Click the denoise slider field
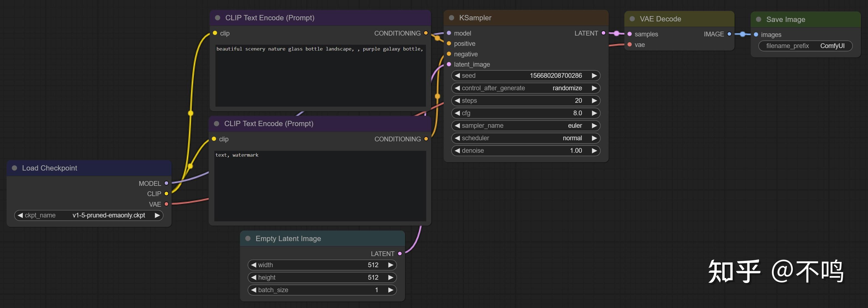 526,151
